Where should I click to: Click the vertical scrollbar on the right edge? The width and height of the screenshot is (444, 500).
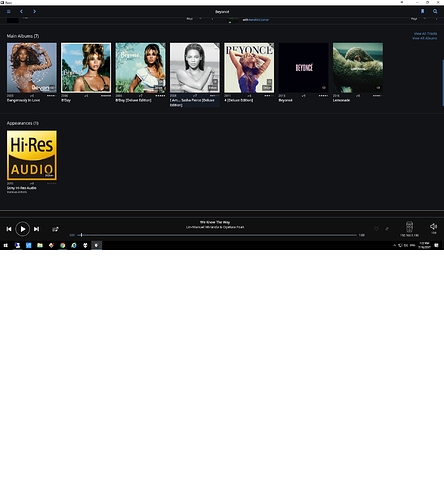point(443,83)
